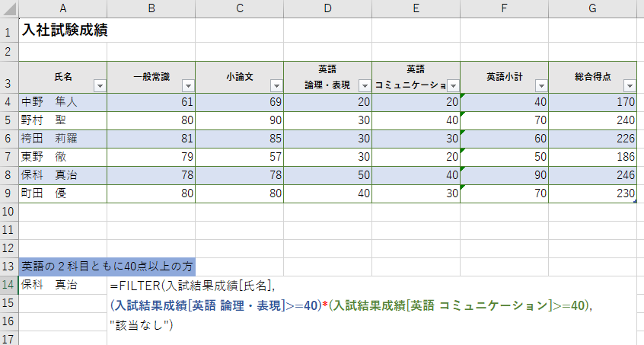
Task: Click 総合得点 cell showing 246
Action: (593, 175)
